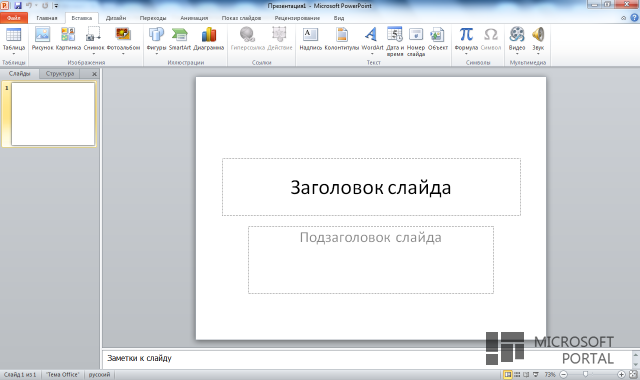Switch to Normal view in status bar
The image size is (640, 380).
[508, 374]
